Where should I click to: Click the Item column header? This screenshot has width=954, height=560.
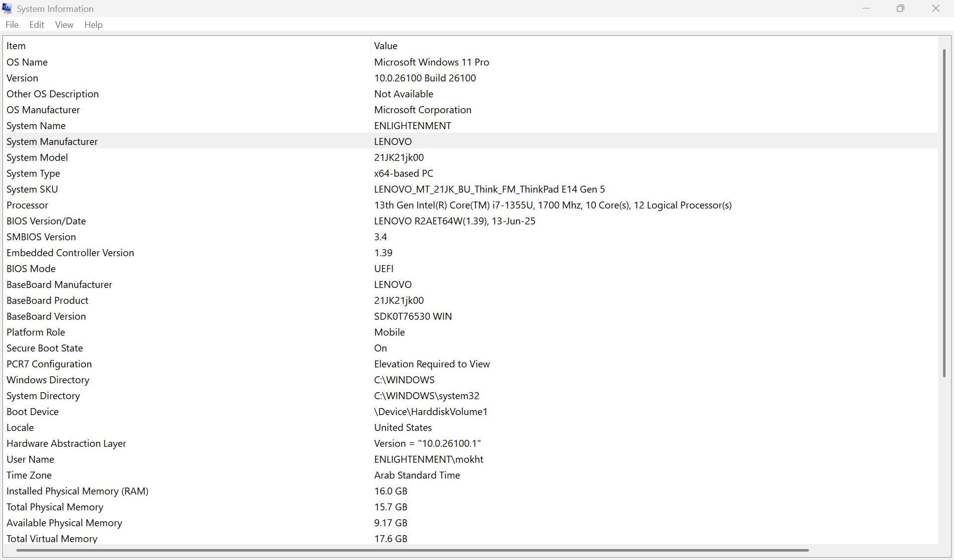click(16, 46)
